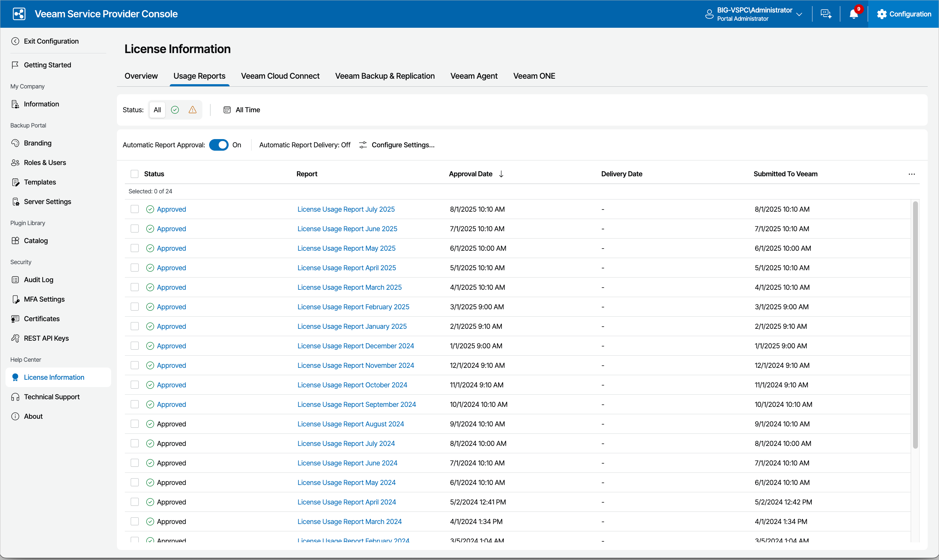Click the Audit Log icon
939x560 pixels.
pyautogui.click(x=15, y=280)
